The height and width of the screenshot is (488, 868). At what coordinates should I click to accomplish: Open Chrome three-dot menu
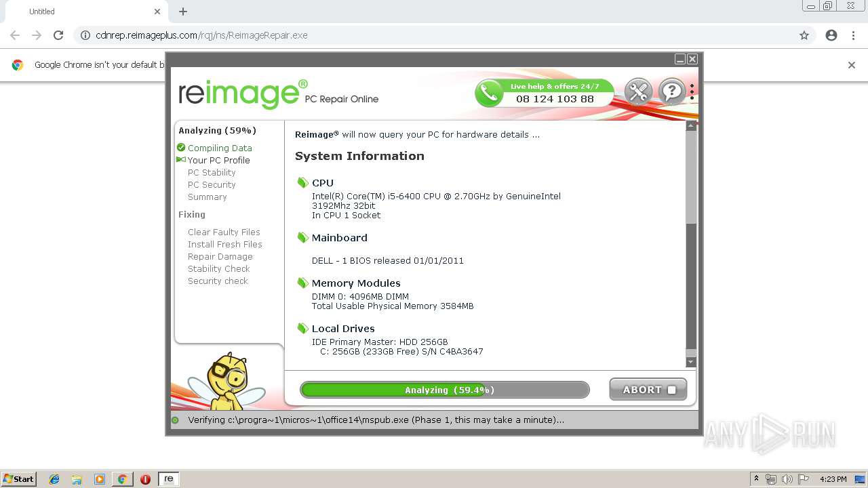point(853,35)
